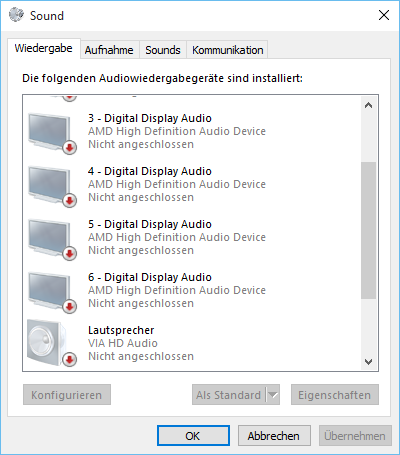Viewport: 400px width, 455px height.
Task: Click the scrollbar up arrow
Action: pos(368,105)
